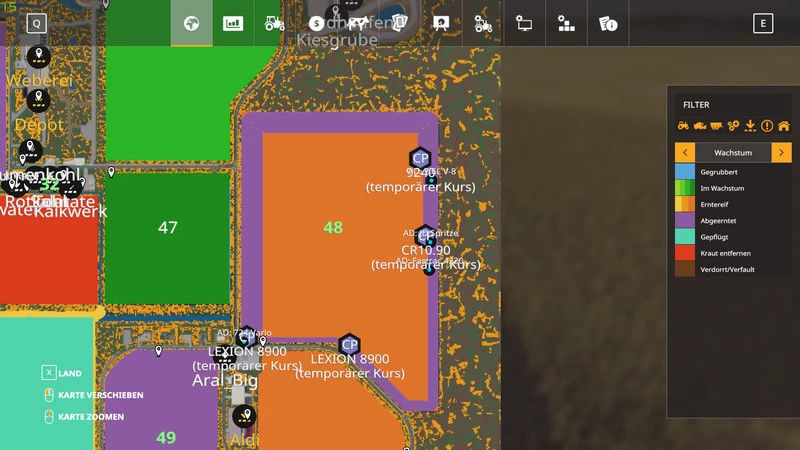Image resolution: width=800 pixels, height=450 pixels.
Task: Go to previous filter with left arrow
Action: (x=685, y=153)
